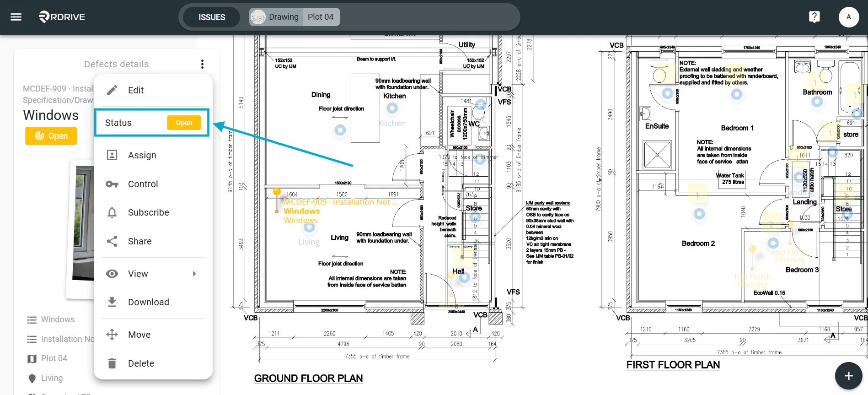Click the Living marker below Windows label
Image resolution: width=868 pixels, height=395 pixels.
[310, 227]
